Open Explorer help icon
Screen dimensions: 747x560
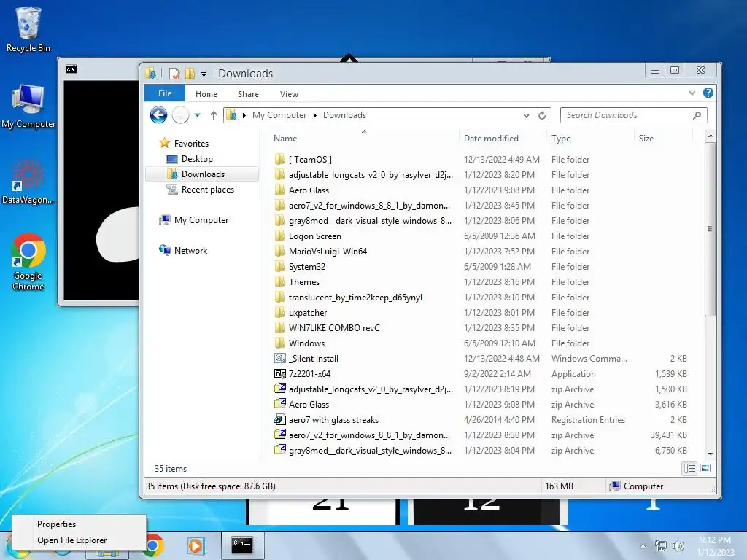[x=708, y=93]
